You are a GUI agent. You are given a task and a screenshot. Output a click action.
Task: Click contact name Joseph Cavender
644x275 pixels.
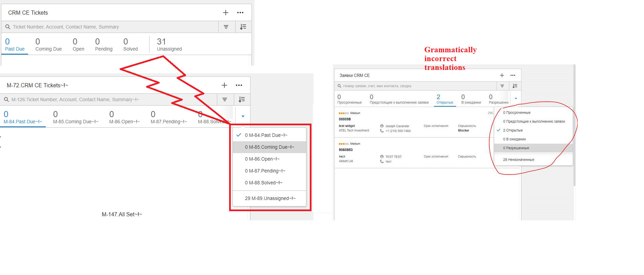click(x=397, y=126)
